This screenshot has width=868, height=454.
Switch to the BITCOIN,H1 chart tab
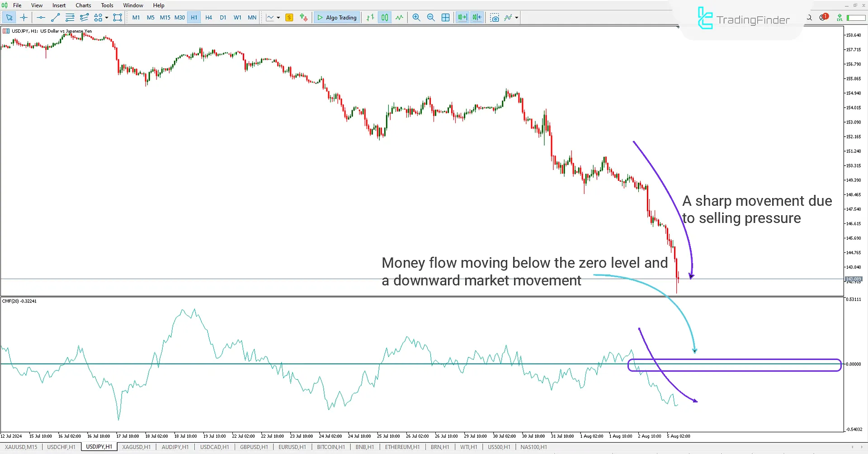(330, 447)
